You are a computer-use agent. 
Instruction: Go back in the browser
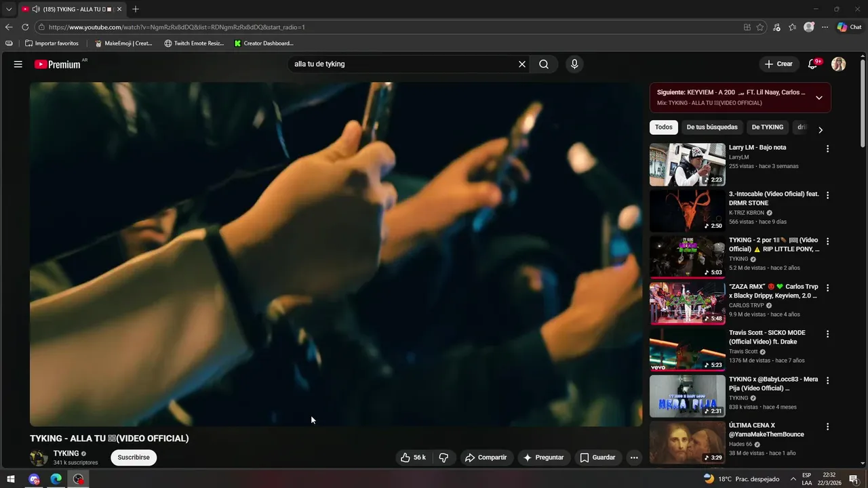(x=9, y=27)
